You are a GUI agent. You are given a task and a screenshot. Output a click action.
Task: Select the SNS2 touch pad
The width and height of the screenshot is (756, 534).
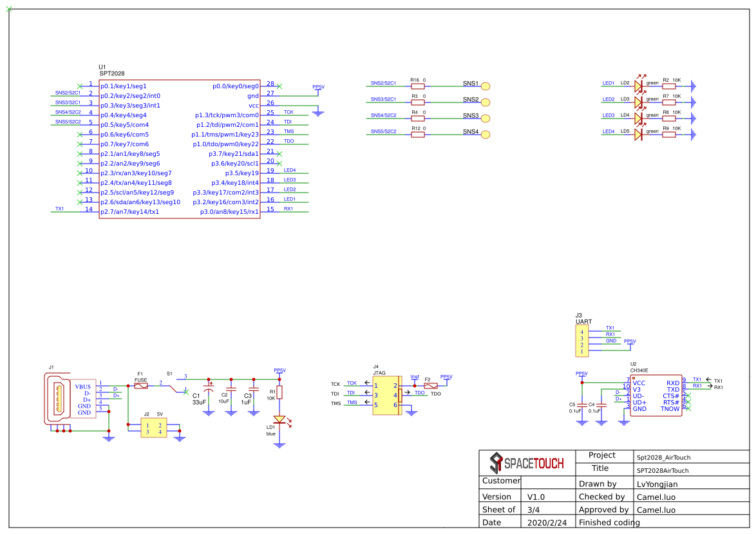(x=486, y=102)
